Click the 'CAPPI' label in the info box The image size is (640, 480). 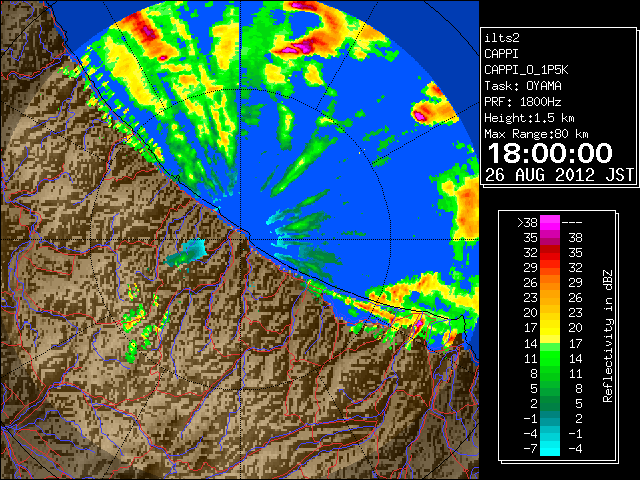501,54
